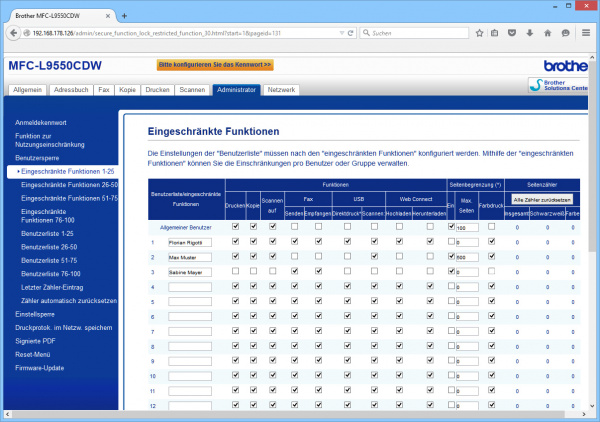This screenshot has height=422, width=600.
Task: Go to the browser home icon
Action: pos(548,33)
